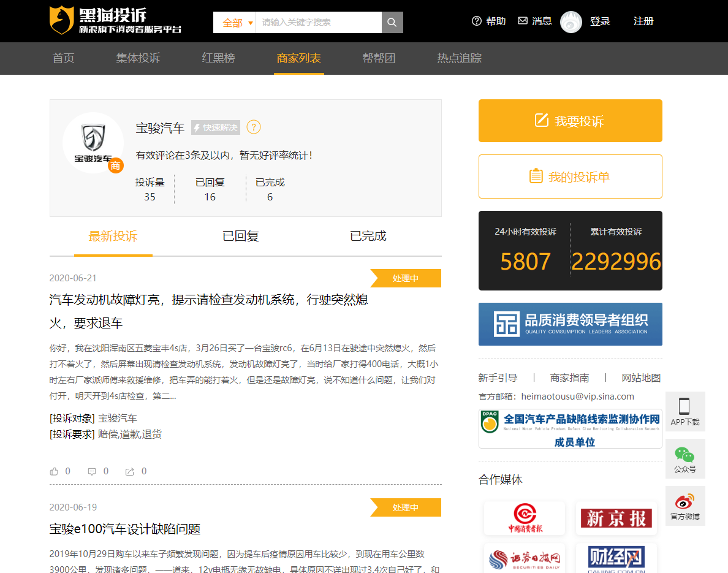The height and width of the screenshot is (573, 728).
Task: Click date 2020-06-19
Action: tap(73, 507)
